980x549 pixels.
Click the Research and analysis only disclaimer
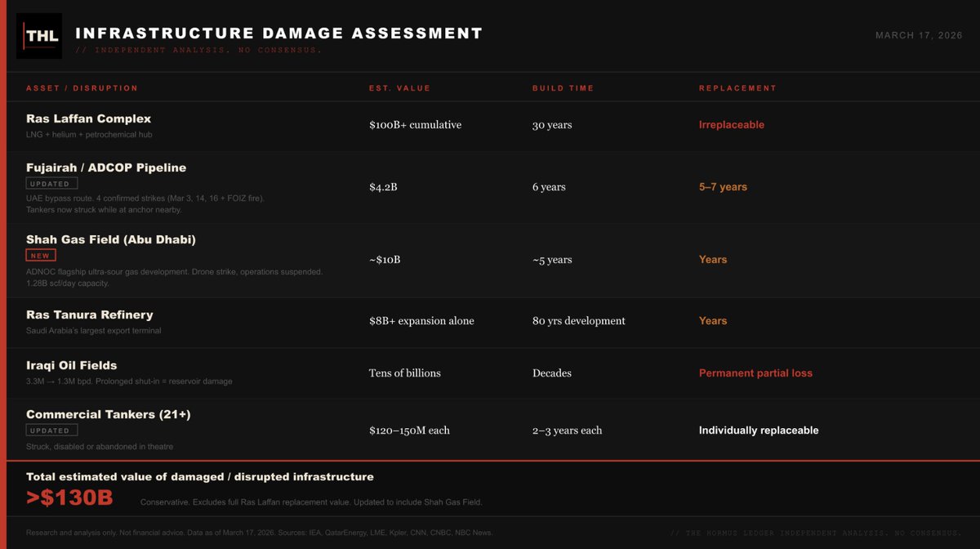tap(260, 533)
